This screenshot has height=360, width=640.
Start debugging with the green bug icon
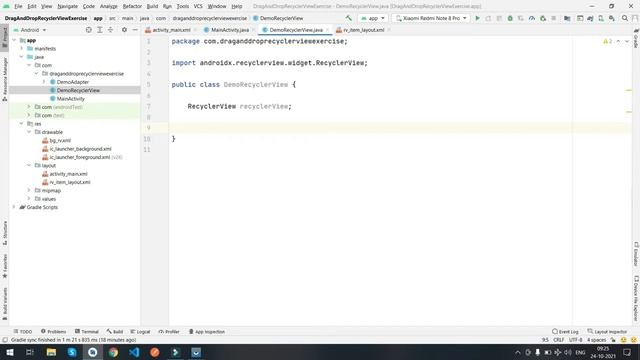510,18
